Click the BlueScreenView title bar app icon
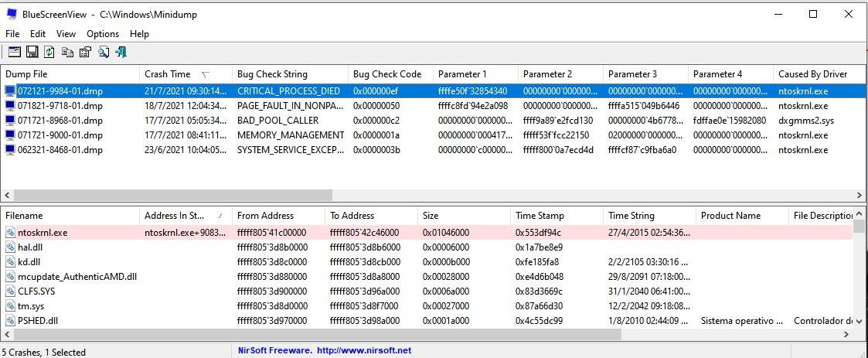Image resolution: width=868 pixels, height=358 pixels. [x=11, y=15]
